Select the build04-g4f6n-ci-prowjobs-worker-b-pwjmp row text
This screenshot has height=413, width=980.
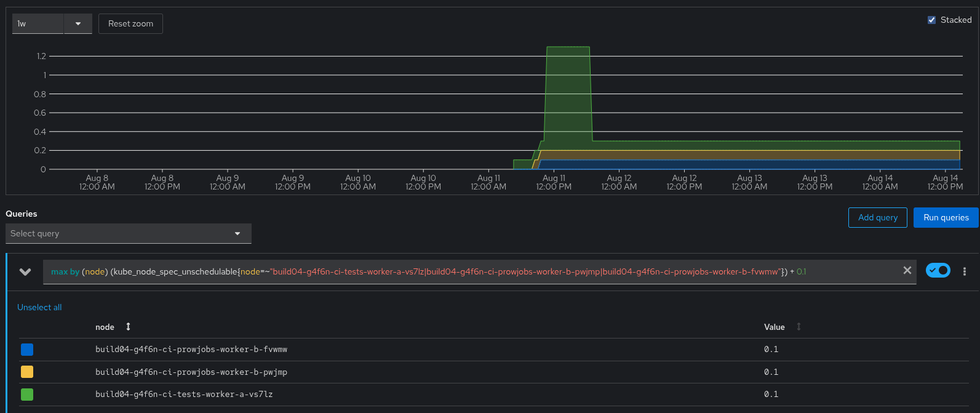[191, 372]
